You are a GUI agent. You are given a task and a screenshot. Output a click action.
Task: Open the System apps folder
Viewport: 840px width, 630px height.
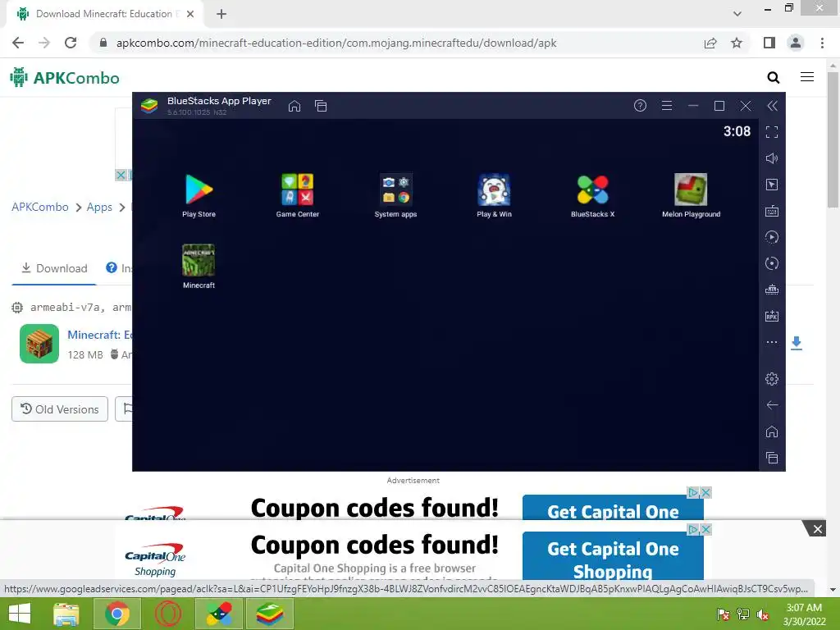pyautogui.click(x=395, y=189)
